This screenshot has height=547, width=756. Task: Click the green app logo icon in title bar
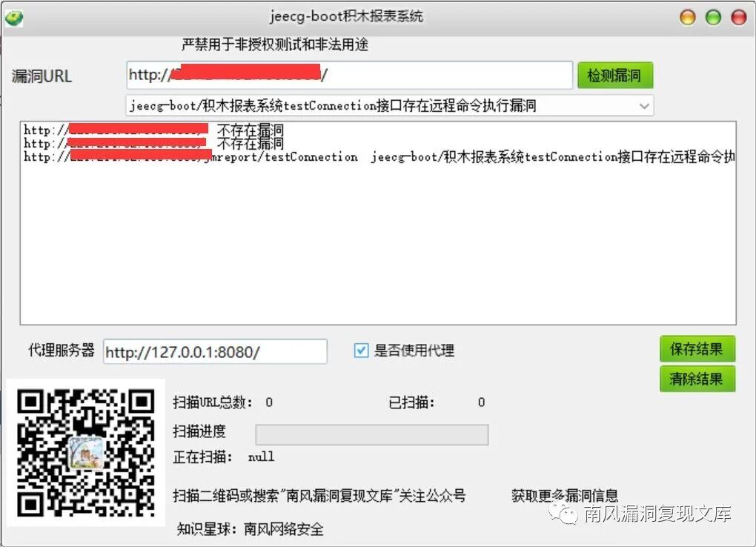[x=14, y=19]
